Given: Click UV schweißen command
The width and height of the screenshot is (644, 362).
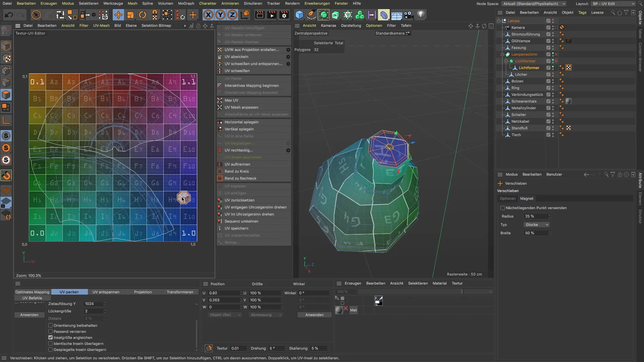Looking at the screenshot, I should (x=254, y=71).
